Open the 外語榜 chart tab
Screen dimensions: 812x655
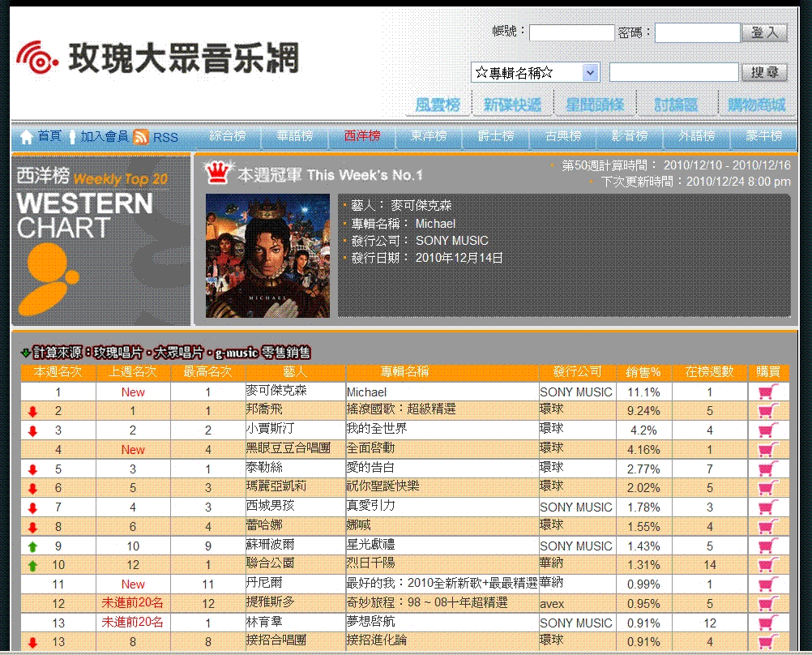click(x=697, y=135)
